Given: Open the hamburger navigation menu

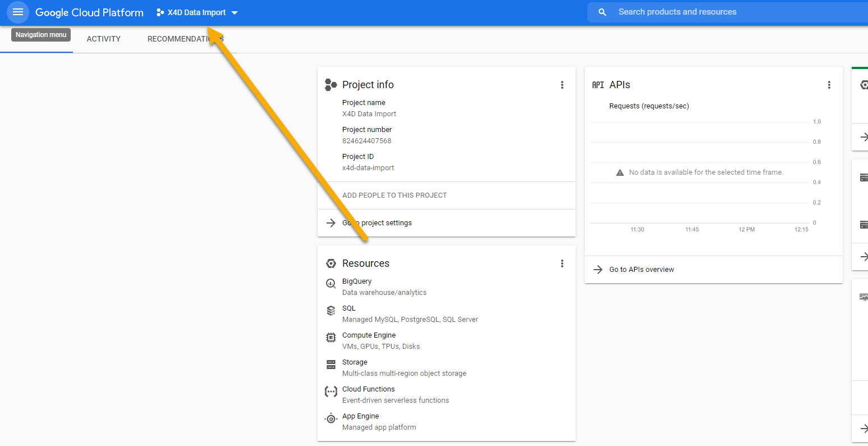Looking at the screenshot, I should pyautogui.click(x=18, y=12).
